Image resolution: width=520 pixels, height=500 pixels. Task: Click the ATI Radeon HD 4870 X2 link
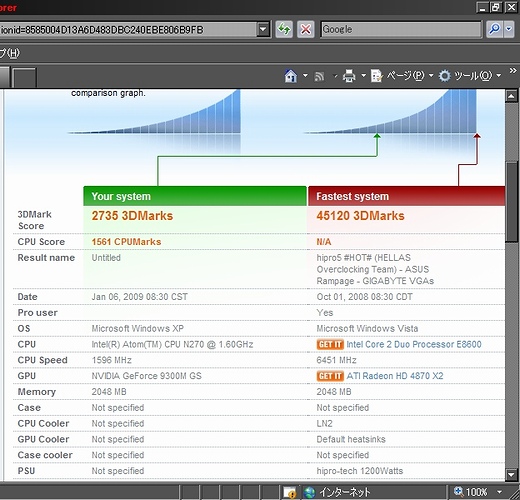click(395, 376)
